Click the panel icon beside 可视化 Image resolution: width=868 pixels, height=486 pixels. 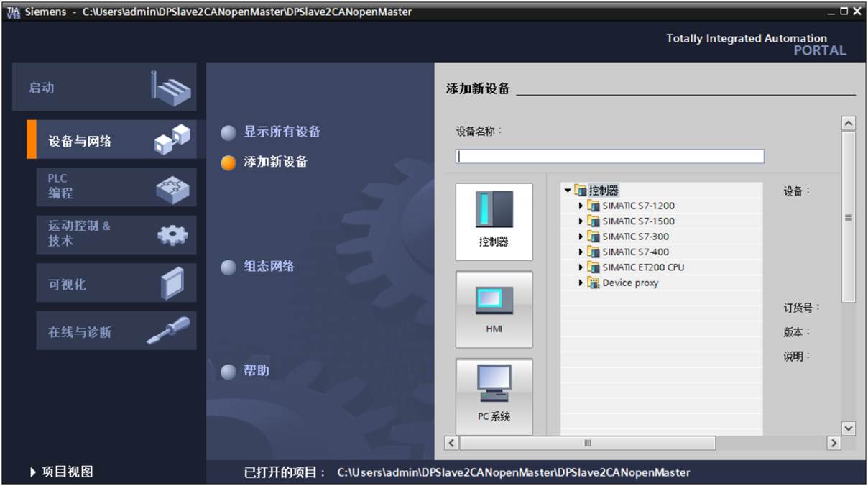[x=172, y=283]
